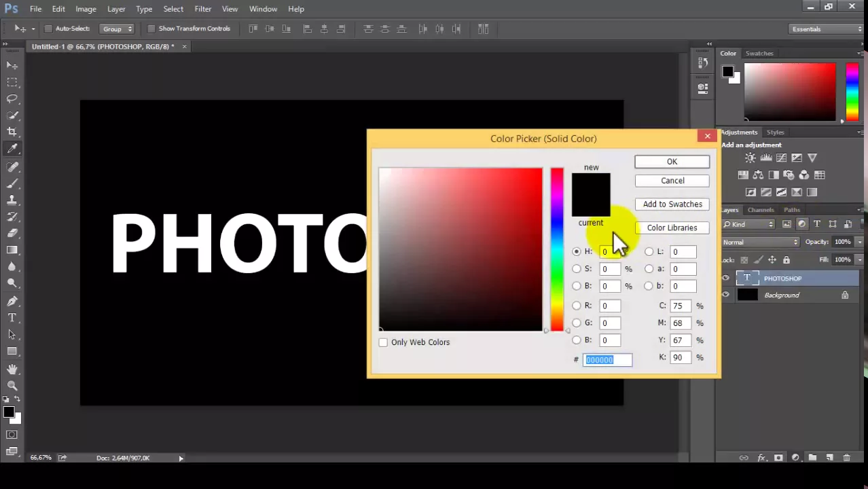Switch to the Channels tab
Viewport: 868px width, 489px height.
pos(761,210)
